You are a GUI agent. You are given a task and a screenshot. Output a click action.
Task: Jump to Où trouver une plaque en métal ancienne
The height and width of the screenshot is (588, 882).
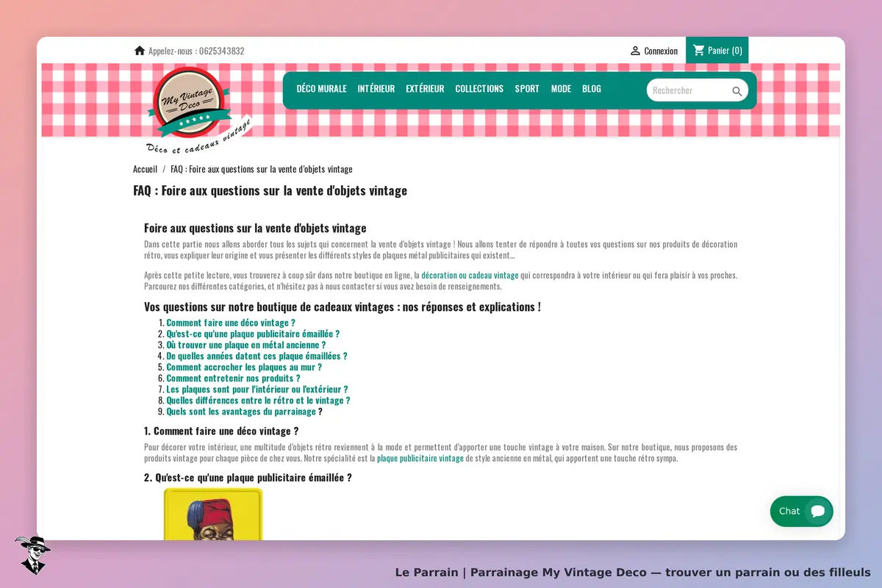click(x=246, y=345)
